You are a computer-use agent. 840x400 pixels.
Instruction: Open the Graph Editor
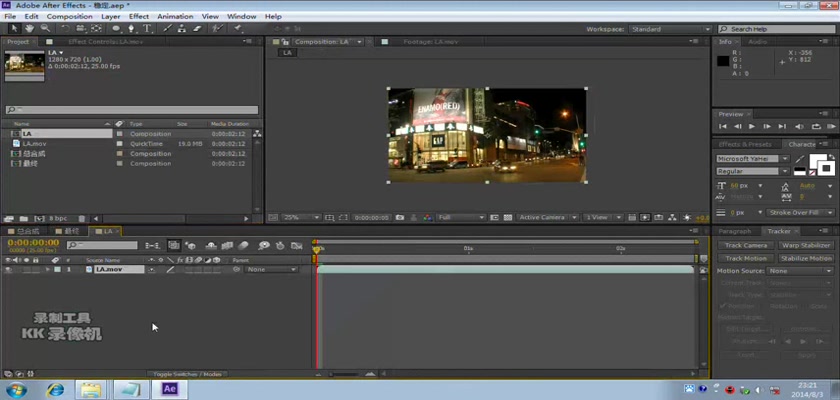pos(296,245)
